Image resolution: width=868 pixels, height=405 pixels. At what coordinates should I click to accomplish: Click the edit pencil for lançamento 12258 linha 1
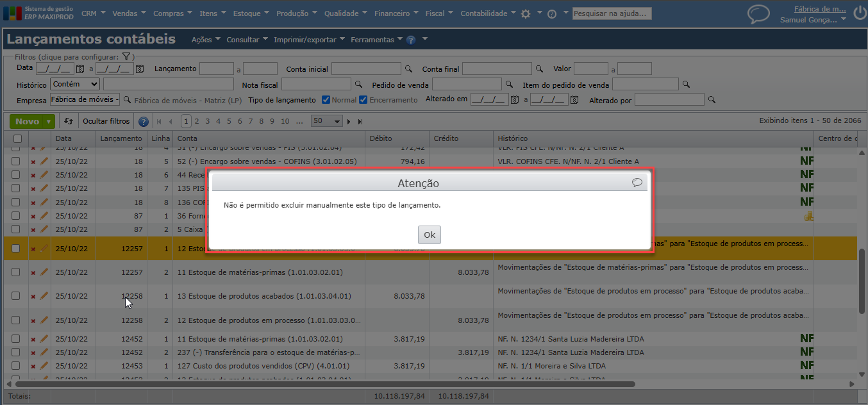click(x=44, y=296)
